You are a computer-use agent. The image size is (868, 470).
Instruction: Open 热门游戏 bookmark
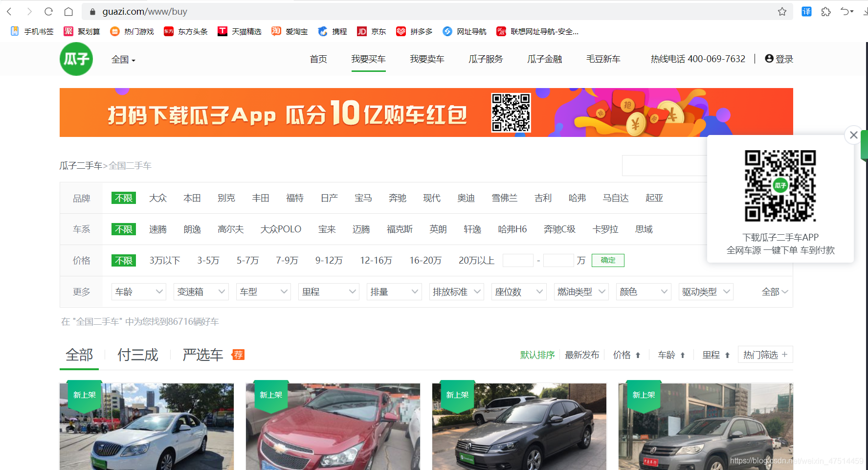pyautogui.click(x=132, y=31)
